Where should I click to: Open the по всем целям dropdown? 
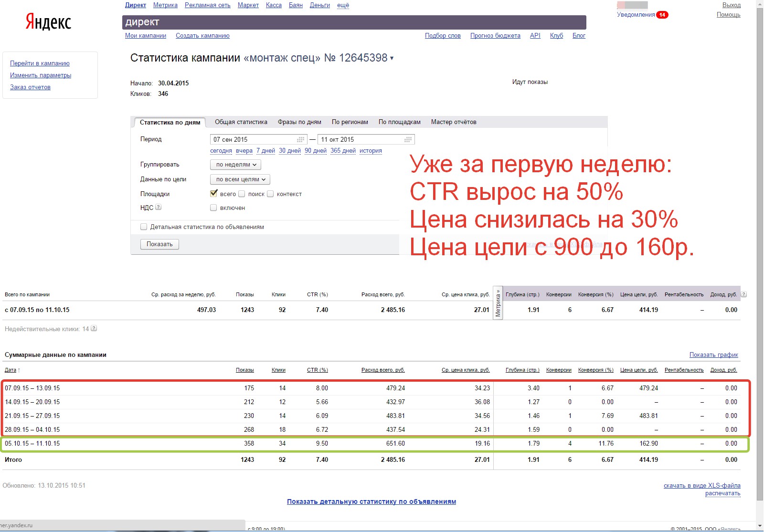[x=240, y=179]
